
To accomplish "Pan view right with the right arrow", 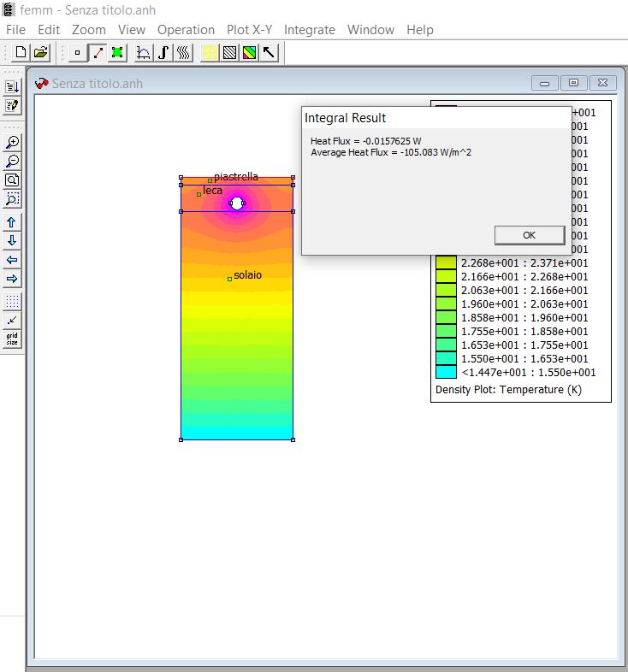I will [x=12, y=279].
